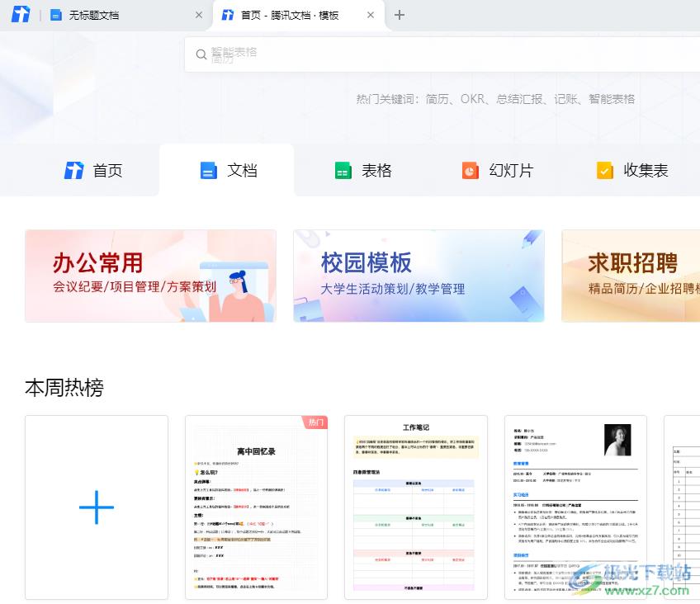Image resolution: width=700 pixels, height=604 pixels.
Task: Click the search magnifier icon
Action: click(x=201, y=54)
